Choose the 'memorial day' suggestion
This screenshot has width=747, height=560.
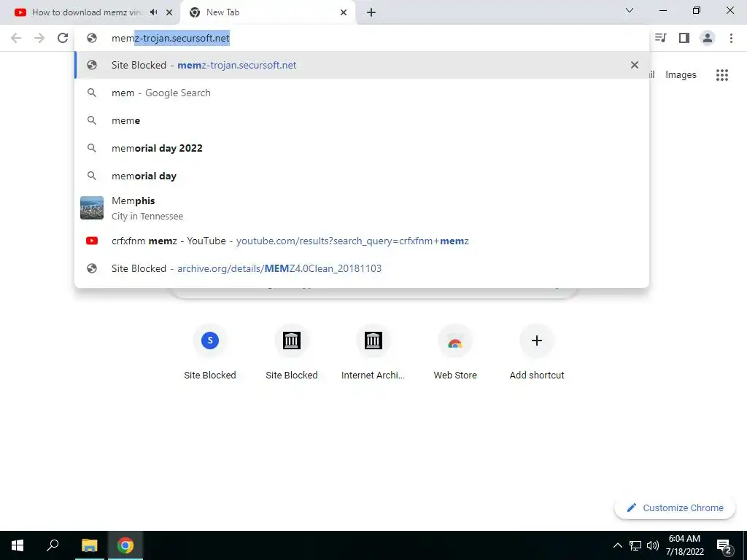click(362, 176)
